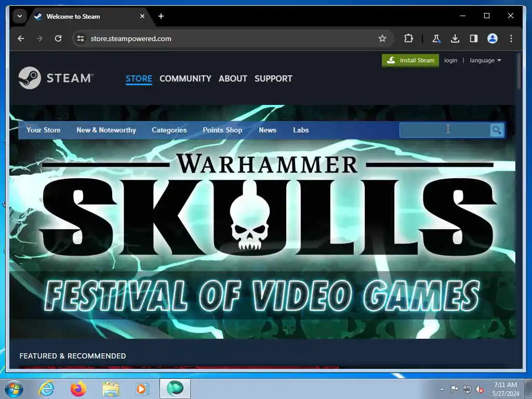
Task: Show hidden tray icons arrow
Action: [442, 389]
